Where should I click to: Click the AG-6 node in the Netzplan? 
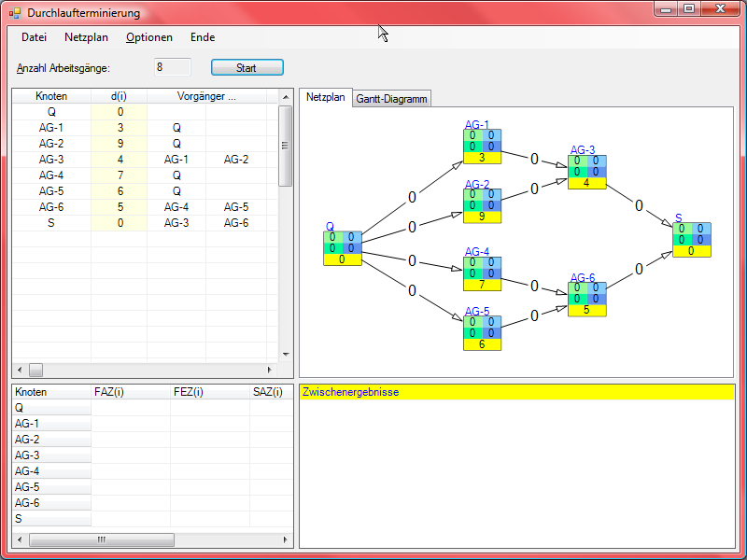tap(587, 299)
